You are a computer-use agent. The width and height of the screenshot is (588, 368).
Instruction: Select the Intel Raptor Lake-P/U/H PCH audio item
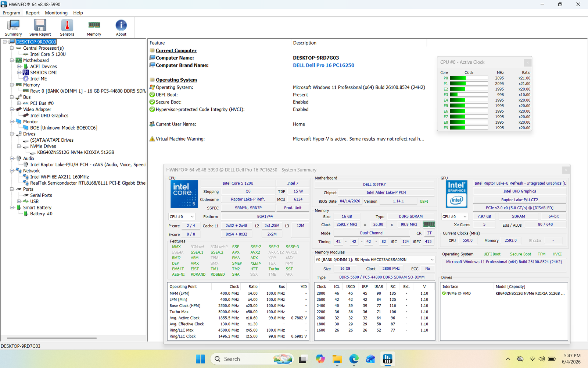coord(88,164)
